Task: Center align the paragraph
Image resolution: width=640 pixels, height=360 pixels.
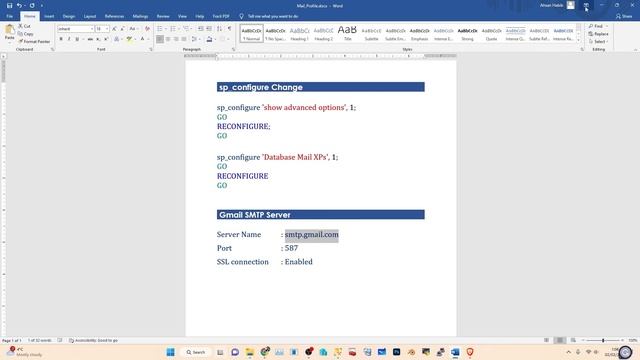Action: [x=168, y=39]
